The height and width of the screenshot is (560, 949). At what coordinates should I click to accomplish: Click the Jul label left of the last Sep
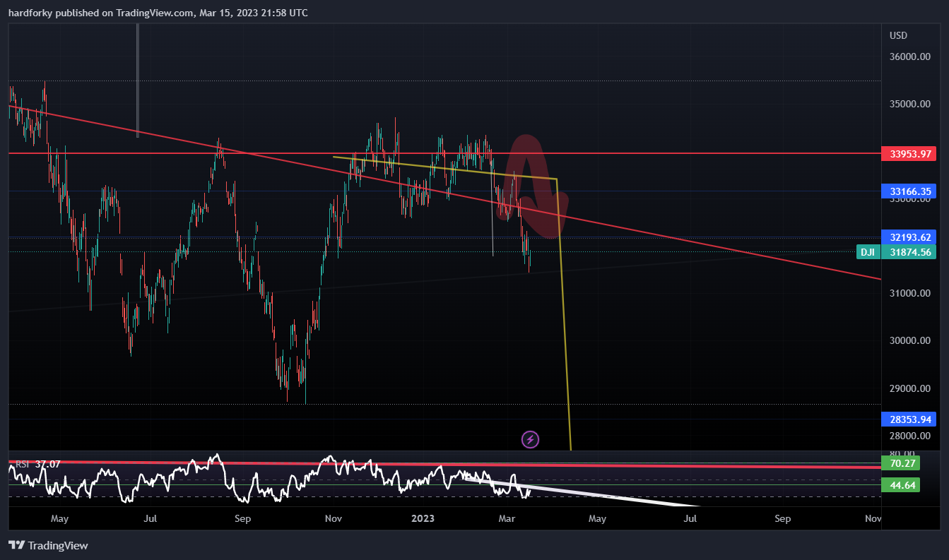pos(690,518)
